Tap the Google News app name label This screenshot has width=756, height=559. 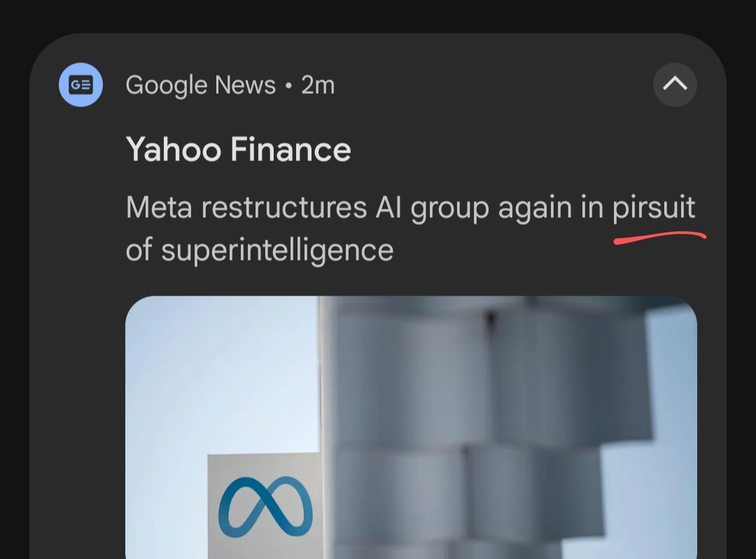point(200,85)
